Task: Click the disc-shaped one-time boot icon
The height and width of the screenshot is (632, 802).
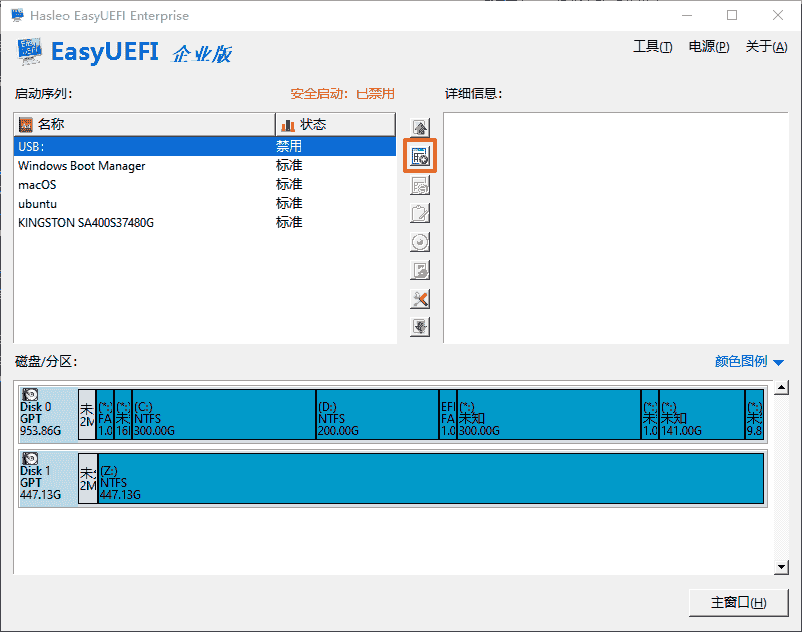Action: coord(420,242)
